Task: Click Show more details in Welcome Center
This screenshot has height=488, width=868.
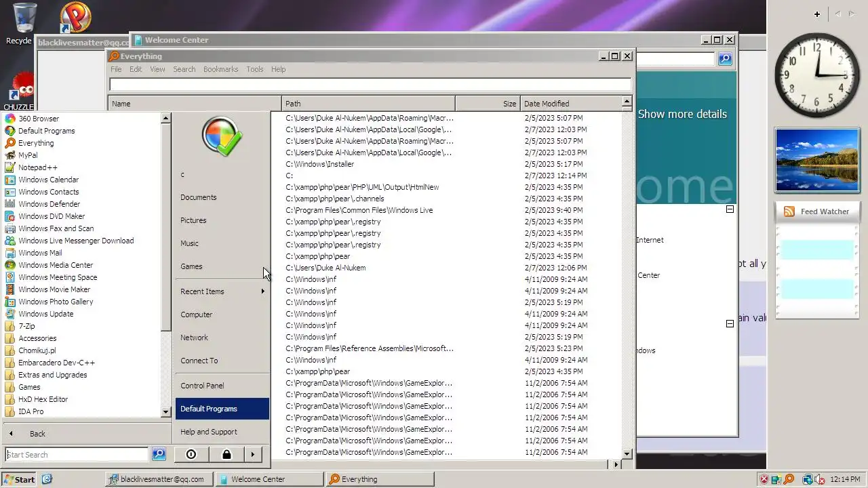Action: (682, 114)
